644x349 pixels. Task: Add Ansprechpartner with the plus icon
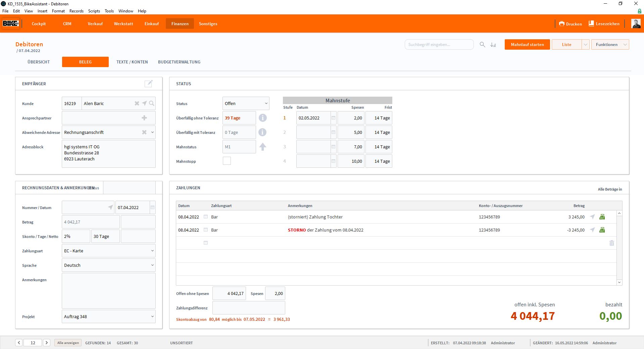click(144, 118)
